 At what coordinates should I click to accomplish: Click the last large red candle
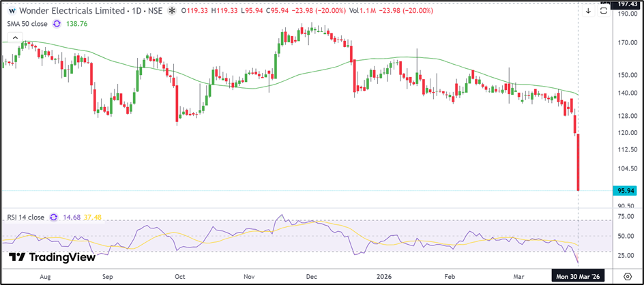point(579,162)
